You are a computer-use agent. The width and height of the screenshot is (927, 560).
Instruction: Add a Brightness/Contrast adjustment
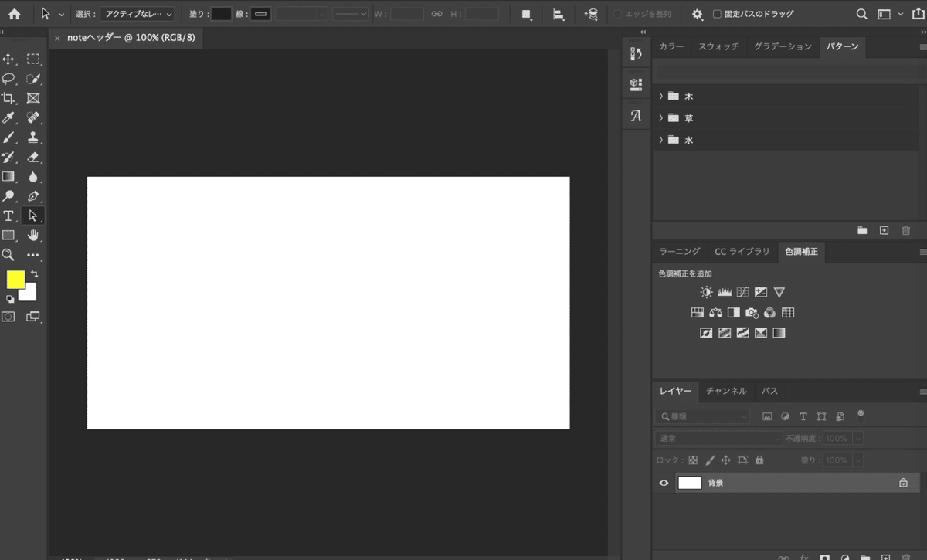(x=706, y=292)
